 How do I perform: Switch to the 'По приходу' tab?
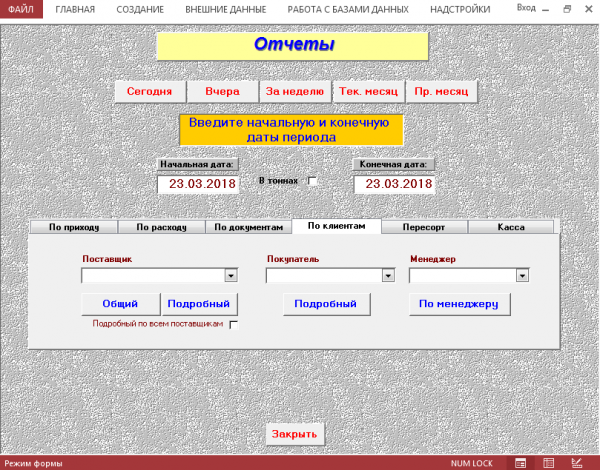[74, 227]
